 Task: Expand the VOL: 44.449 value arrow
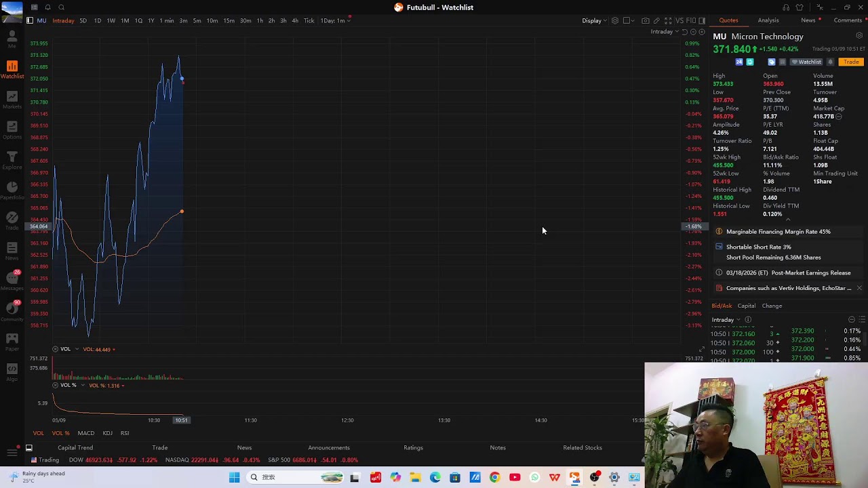click(x=113, y=350)
